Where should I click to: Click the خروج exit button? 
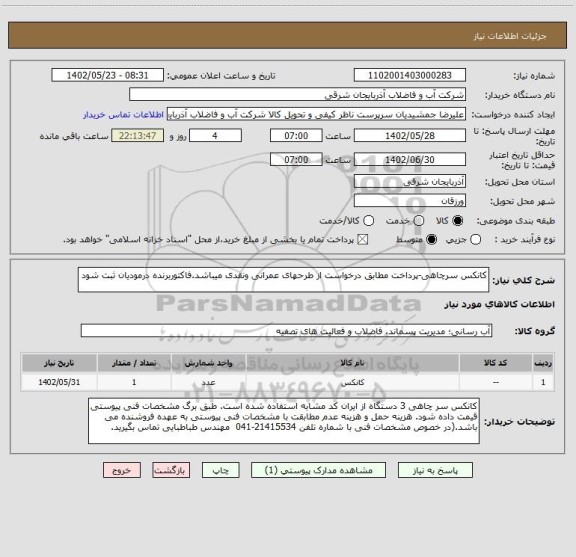pyautogui.click(x=122, y=470)
